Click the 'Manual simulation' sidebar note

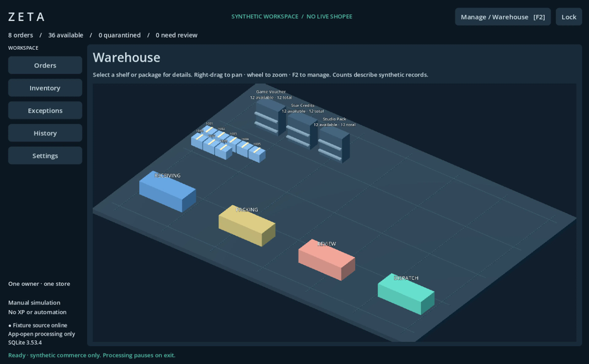tap(34, 303)
